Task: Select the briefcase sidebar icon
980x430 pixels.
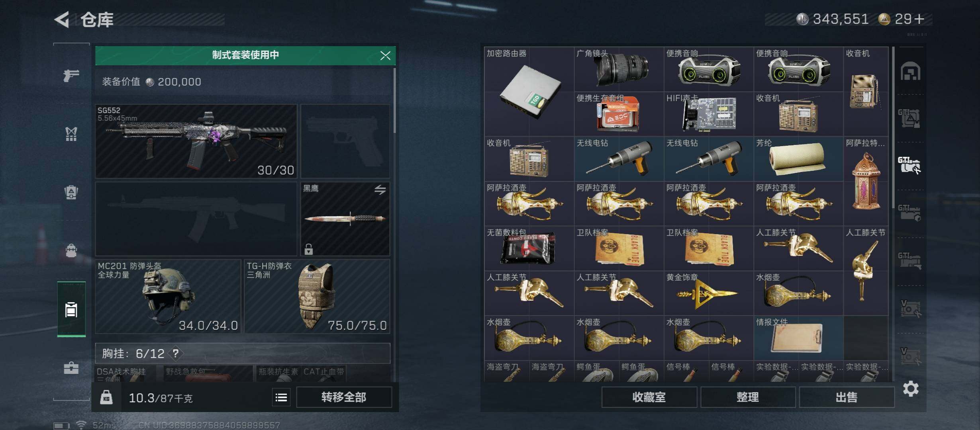Action: tap(71, 367)
